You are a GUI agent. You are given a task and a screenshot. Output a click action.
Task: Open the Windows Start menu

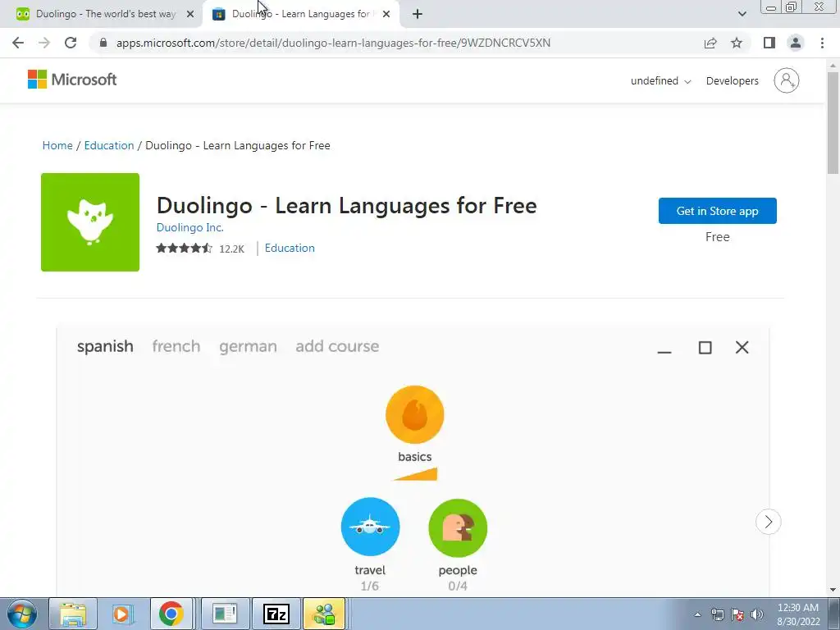click(21, 614)
